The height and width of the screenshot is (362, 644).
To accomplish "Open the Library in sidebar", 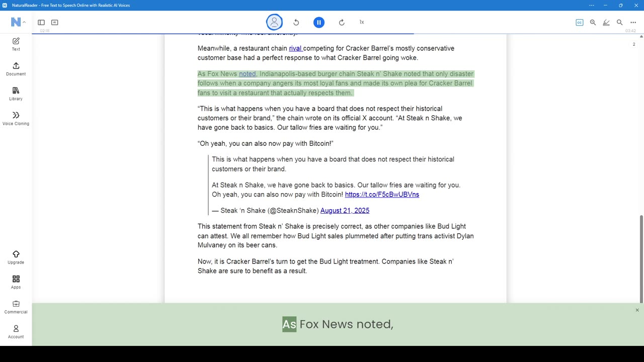I will 16,94.
